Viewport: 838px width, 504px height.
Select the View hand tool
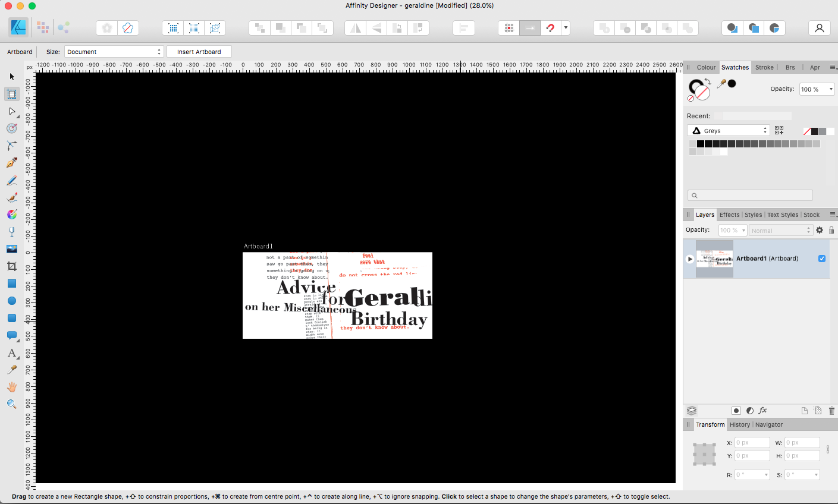12,387
